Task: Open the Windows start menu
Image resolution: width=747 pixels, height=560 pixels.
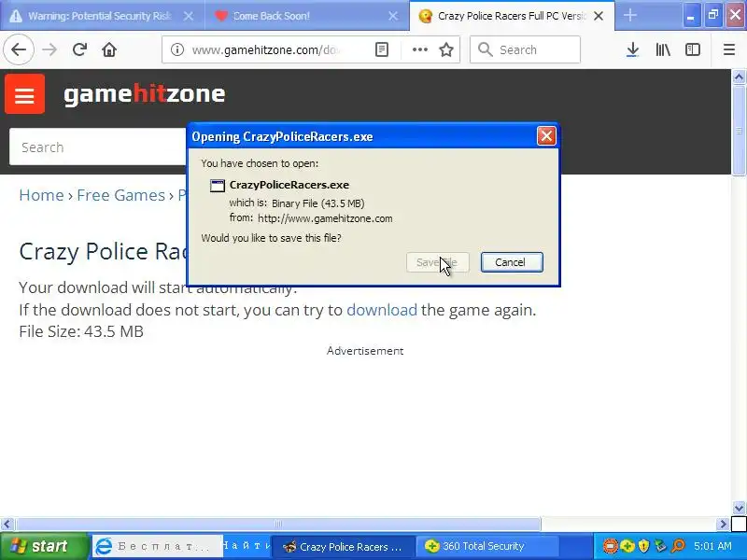Action: click(x=44, y=546)
